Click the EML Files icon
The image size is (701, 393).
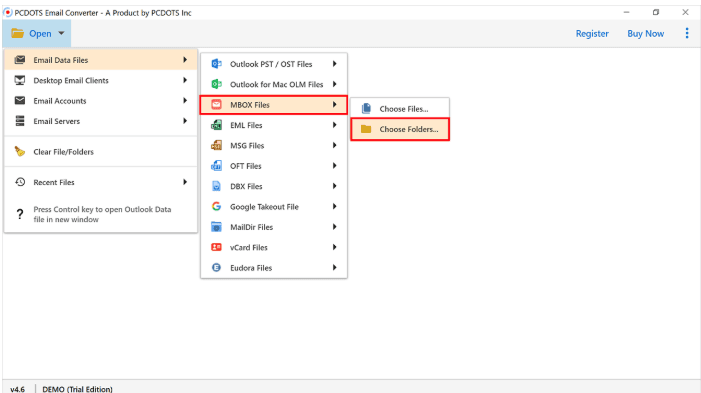pos(216,125)
